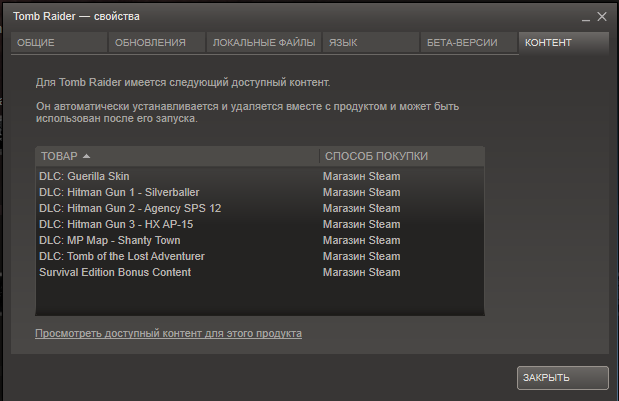Switch to the ОБЩИЕ tab

[x=59, y=43]
